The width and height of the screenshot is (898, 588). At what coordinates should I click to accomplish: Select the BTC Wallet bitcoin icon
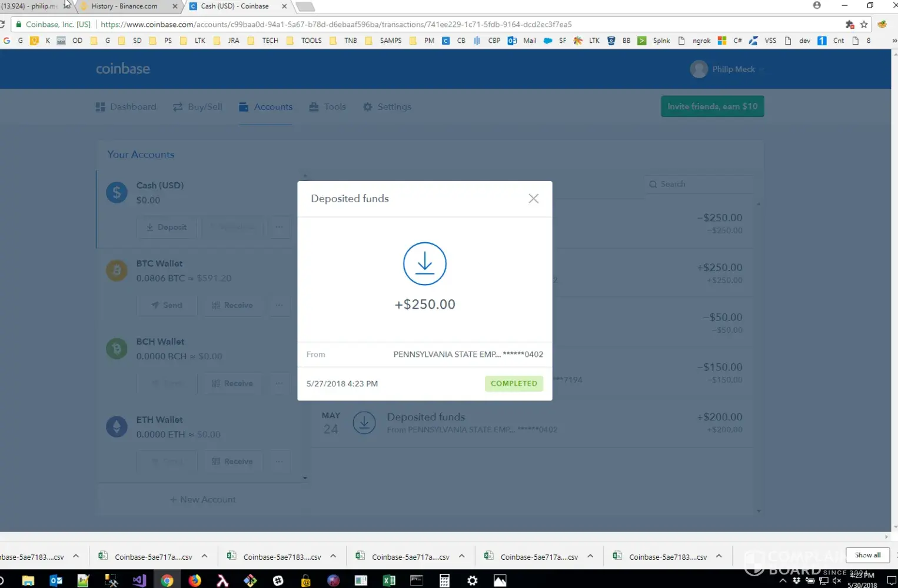117,270
